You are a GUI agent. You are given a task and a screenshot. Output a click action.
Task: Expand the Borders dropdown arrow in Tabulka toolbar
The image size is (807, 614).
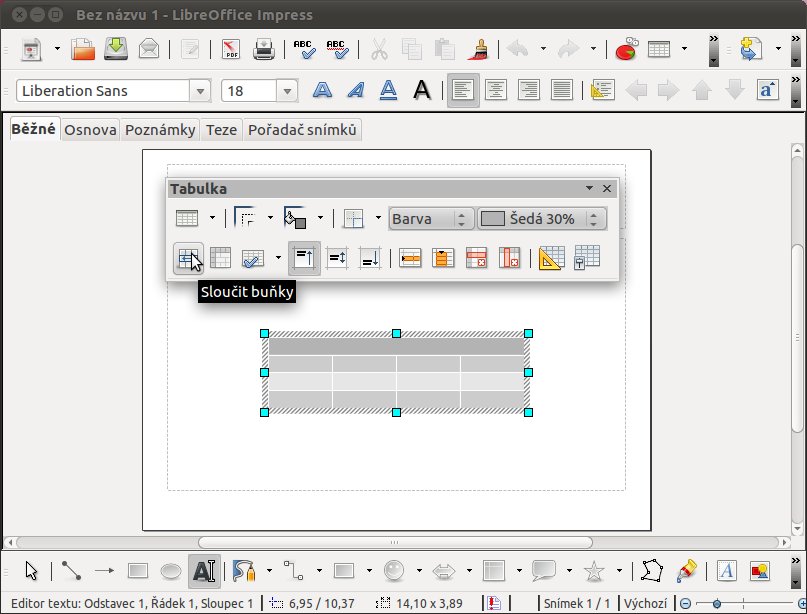(378, 218)
